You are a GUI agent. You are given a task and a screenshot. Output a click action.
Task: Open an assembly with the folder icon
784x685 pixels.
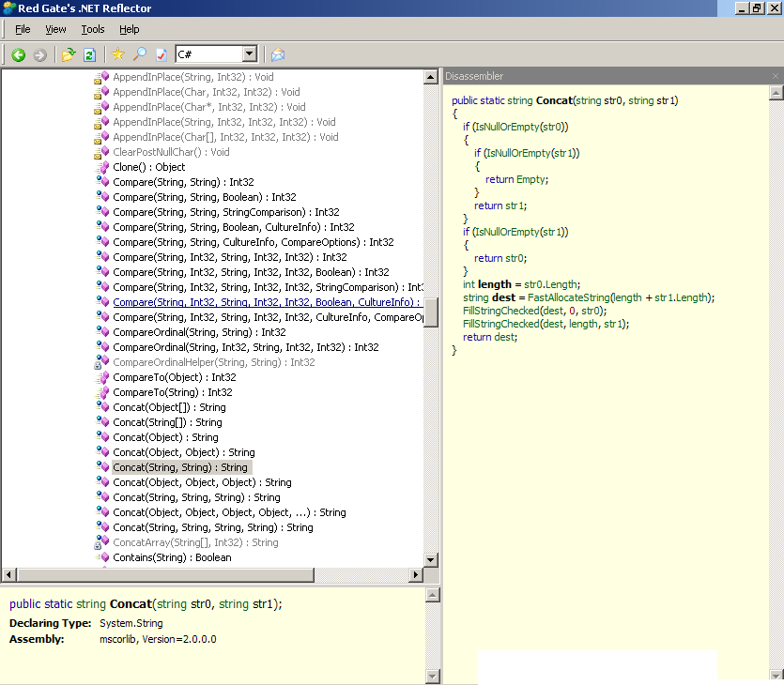[x=69, y=55]
